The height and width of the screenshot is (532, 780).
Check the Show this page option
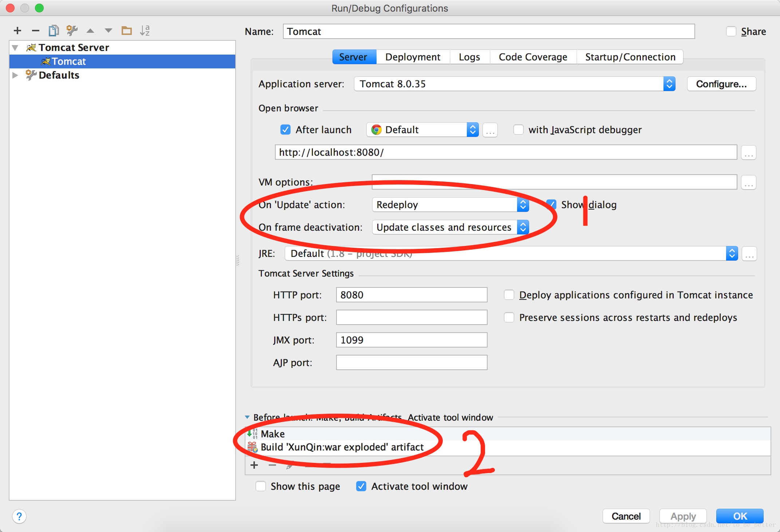point(261,487)
